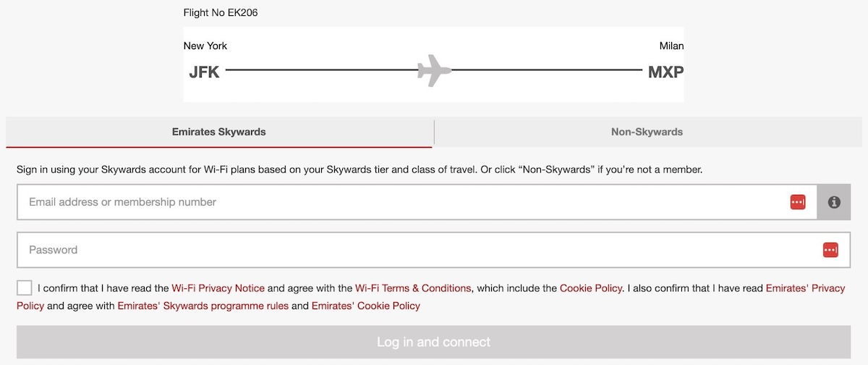The width and height of the screenshot is (868, 365).
Task: Focus the Password input field
Action: (434, 250)
